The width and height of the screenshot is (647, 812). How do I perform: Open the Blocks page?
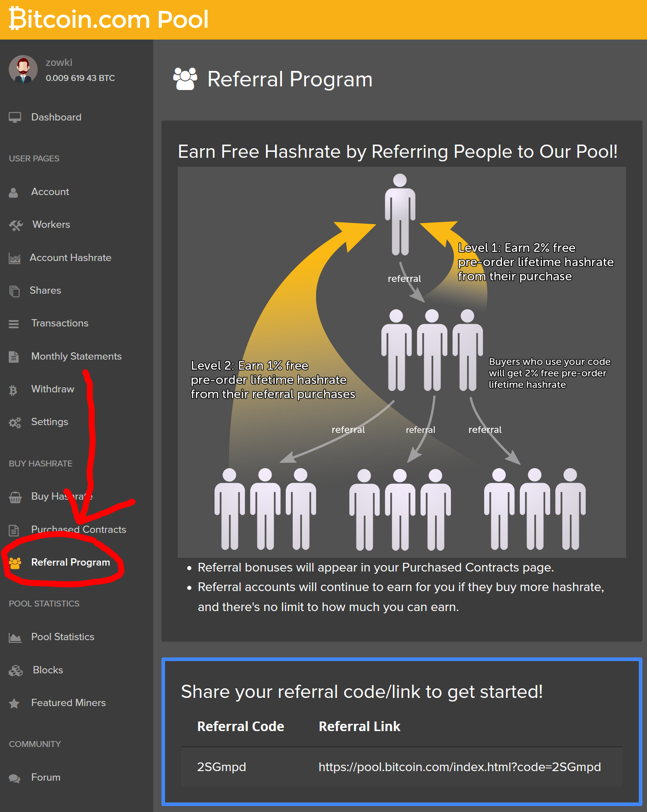48,670
